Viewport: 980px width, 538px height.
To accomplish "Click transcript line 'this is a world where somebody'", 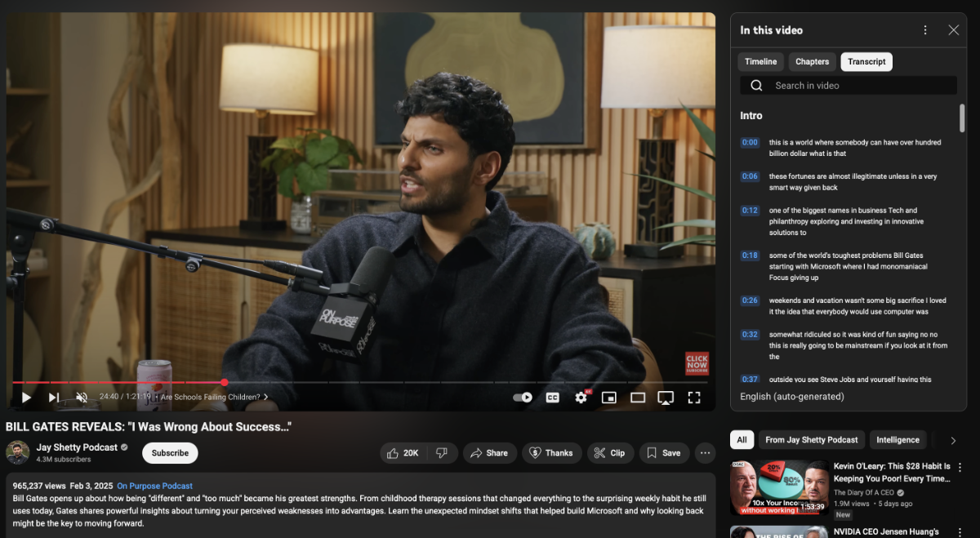I will 854,148.
